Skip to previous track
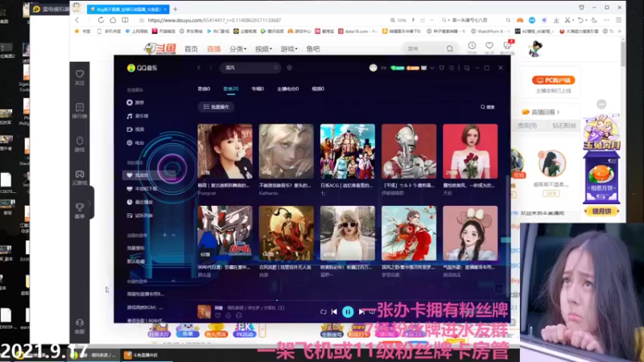This screenshot has height=362, width=644. point(334,312)
